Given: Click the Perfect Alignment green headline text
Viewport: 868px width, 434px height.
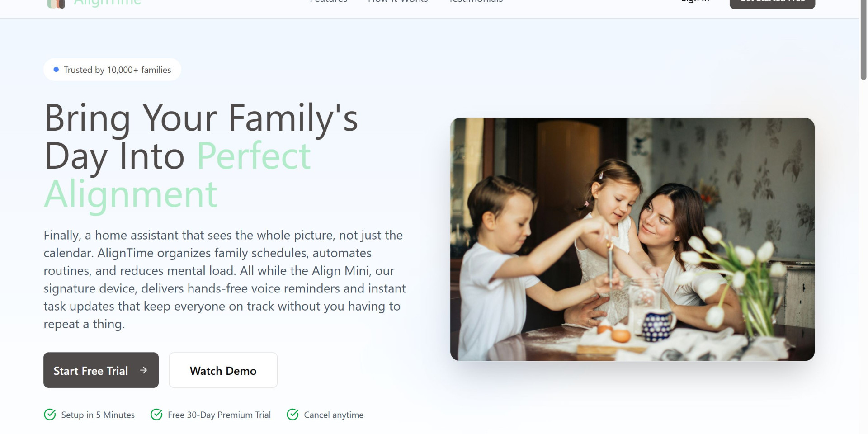Looking at the screenshot, I should [x=178, y=175].
